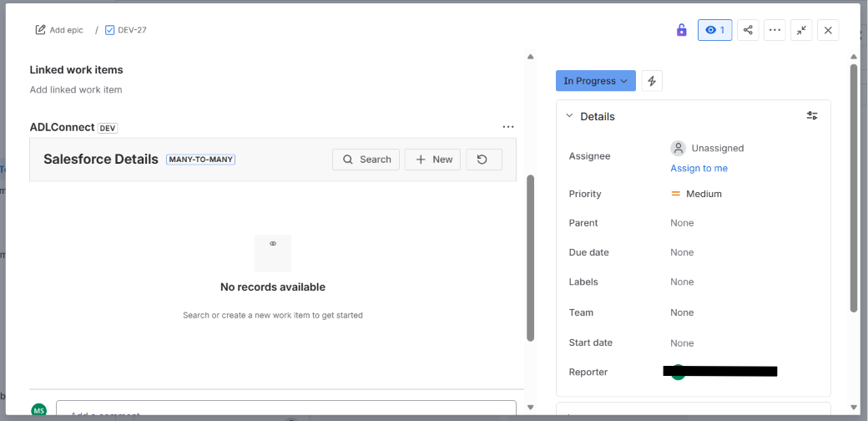Set the Start date field

pos(682,342)
